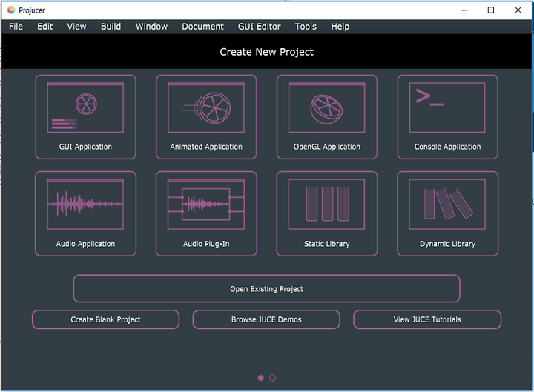Switch to the second page indicator dot

pos(272,378)
